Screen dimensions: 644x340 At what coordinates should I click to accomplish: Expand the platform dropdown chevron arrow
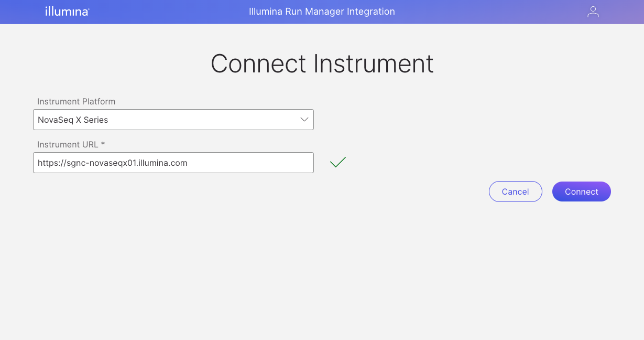coord(304,120)
